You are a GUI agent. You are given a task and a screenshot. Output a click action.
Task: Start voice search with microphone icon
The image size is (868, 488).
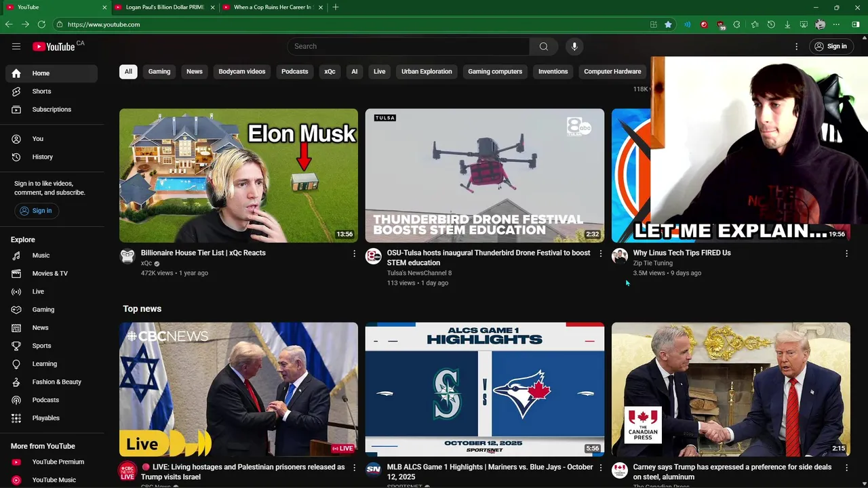574,46
